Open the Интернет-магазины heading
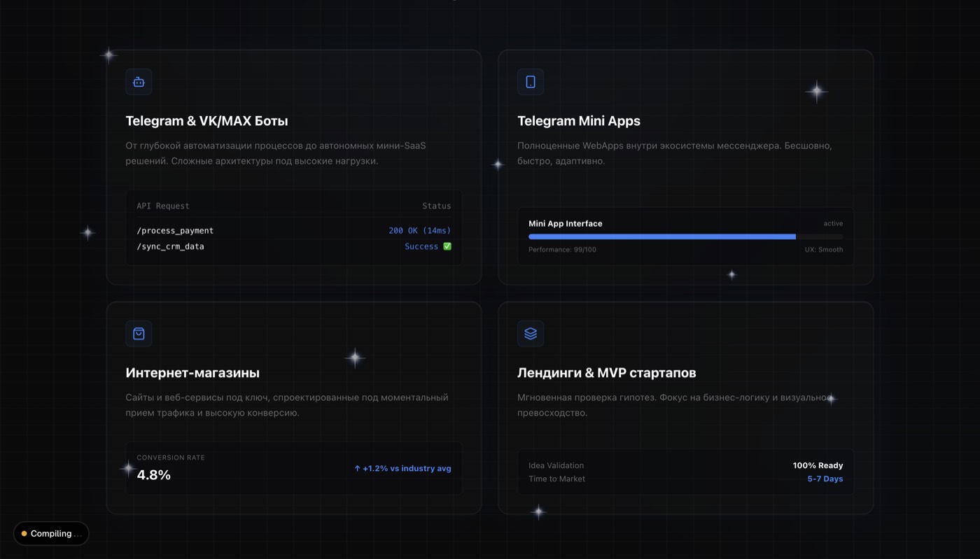The width and height of the screenshot is (980, 559). 192,373
